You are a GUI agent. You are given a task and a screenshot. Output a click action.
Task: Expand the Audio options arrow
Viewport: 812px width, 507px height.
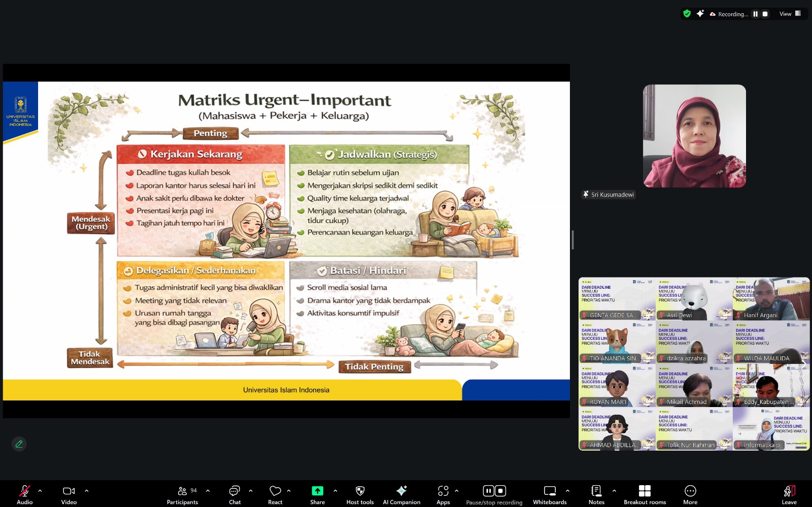[x=40, y=491]
